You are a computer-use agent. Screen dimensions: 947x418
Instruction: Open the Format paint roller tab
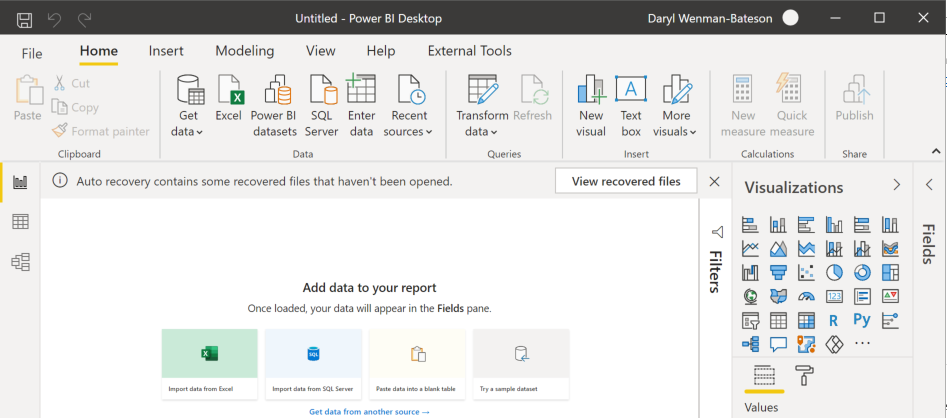(806, 376)
